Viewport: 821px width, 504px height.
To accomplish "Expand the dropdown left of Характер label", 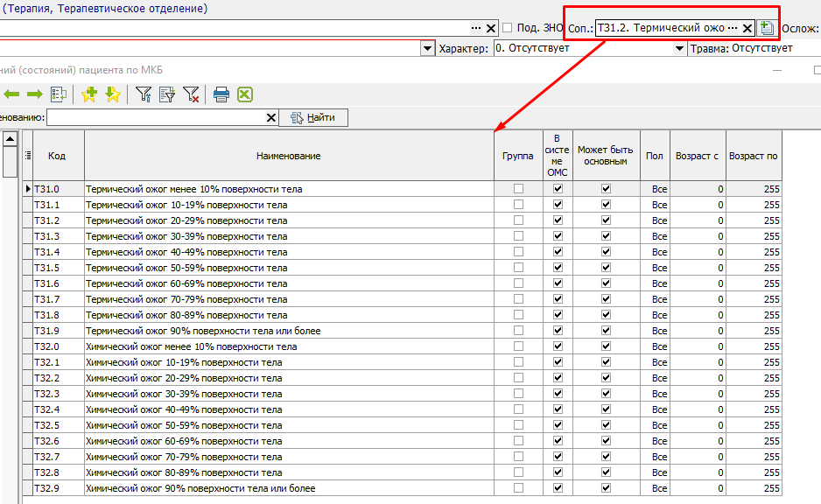I will click(428, 48).
